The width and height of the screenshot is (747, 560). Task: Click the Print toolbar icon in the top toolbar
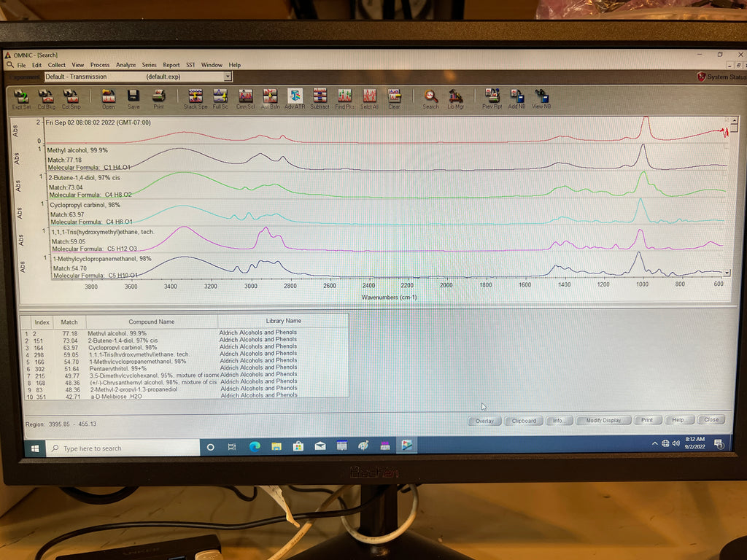pos(158,99)
